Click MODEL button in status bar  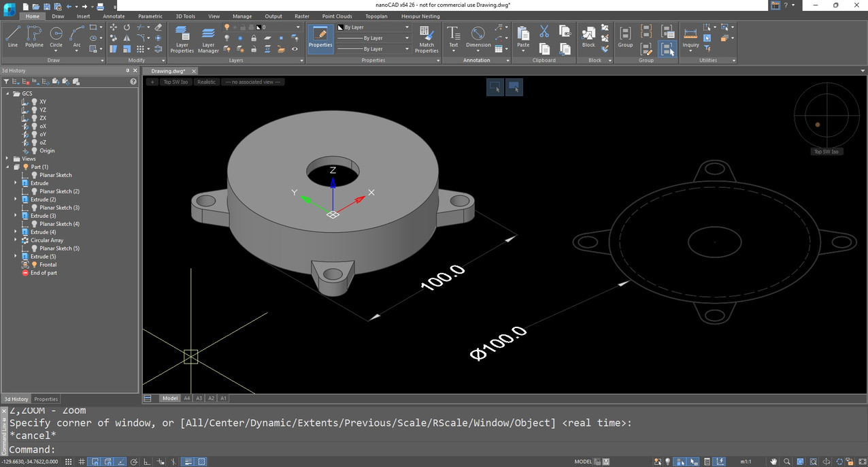(583, 462)
